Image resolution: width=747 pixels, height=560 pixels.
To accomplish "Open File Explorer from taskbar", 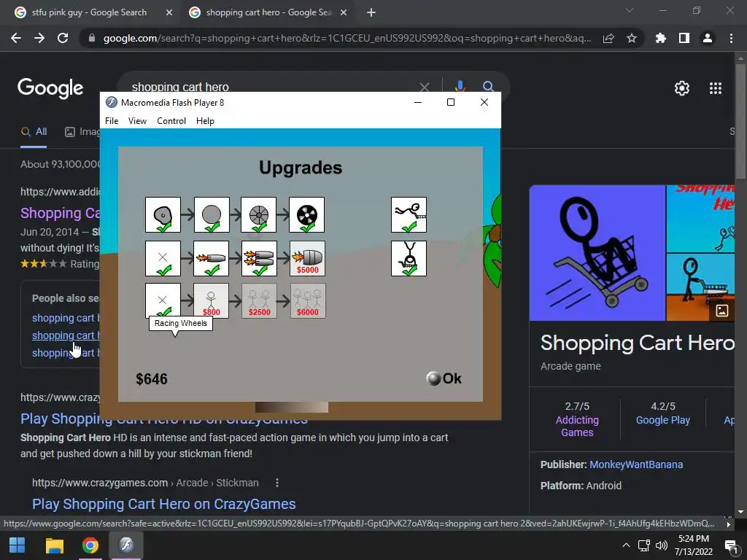I will point(54,545).
